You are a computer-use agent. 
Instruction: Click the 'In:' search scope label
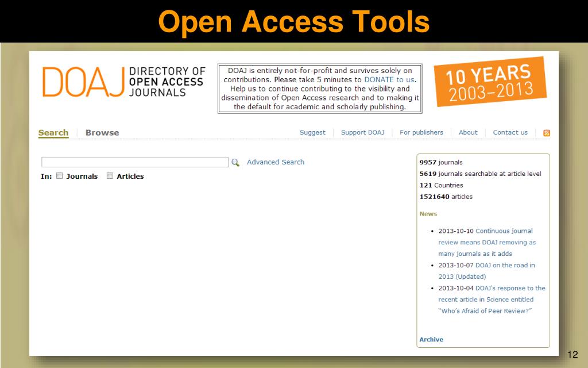coord(46,176)
